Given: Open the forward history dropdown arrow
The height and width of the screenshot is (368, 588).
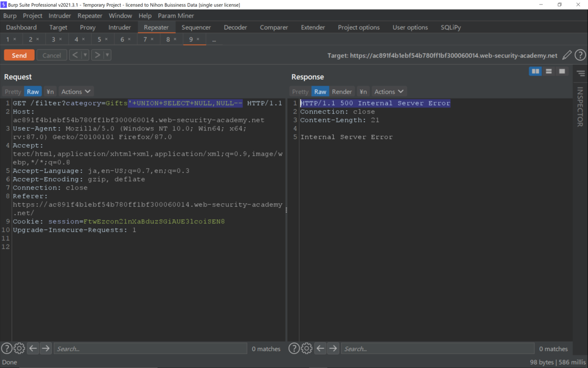Looking at the screenshot, I should coord(107,55).
